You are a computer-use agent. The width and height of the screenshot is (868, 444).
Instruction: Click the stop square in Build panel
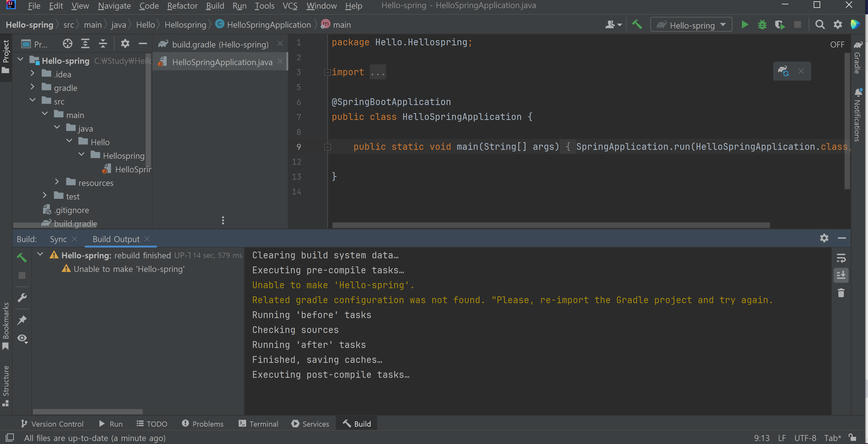(x=22, y=276)
